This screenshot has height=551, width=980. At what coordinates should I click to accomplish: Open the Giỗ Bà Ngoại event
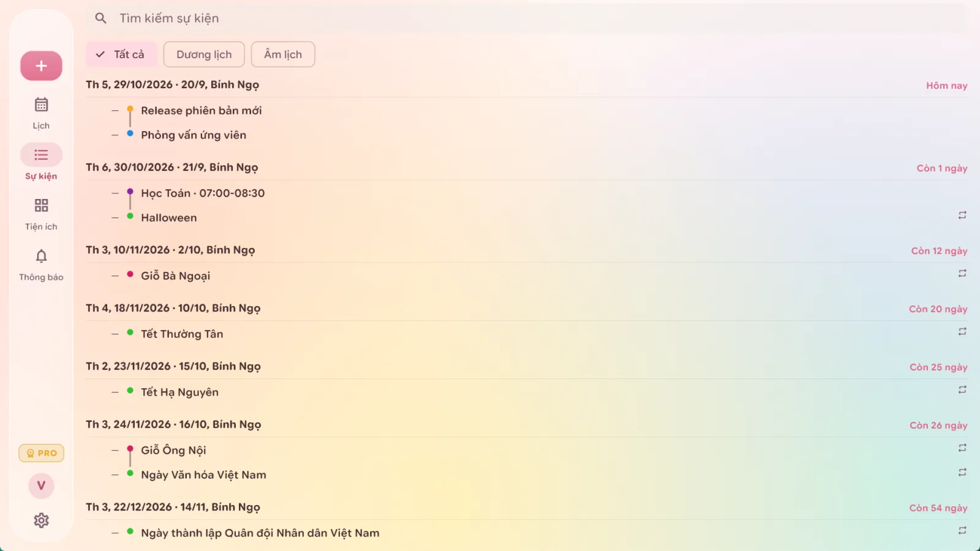click(x=176, y=276)
